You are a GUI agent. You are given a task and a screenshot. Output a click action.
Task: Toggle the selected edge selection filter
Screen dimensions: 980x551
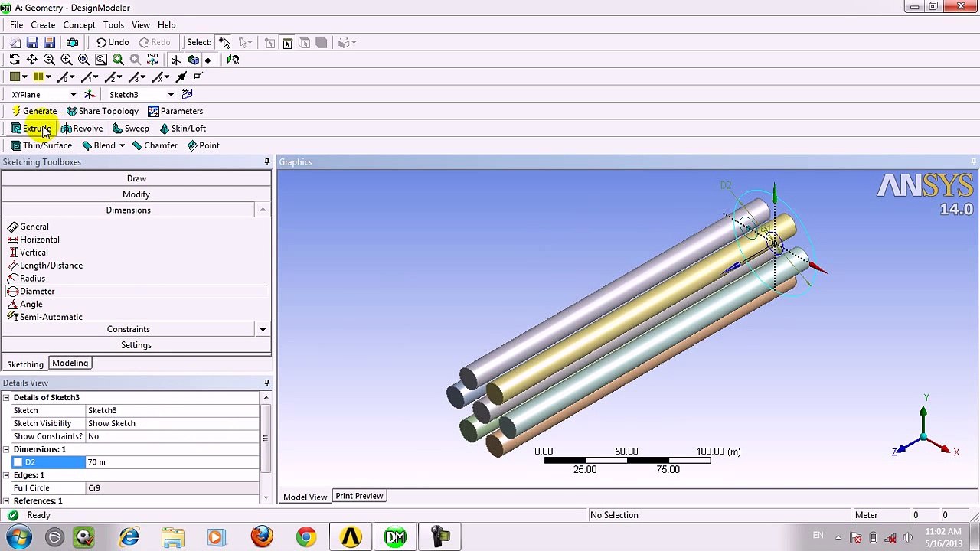pos(287,43)
